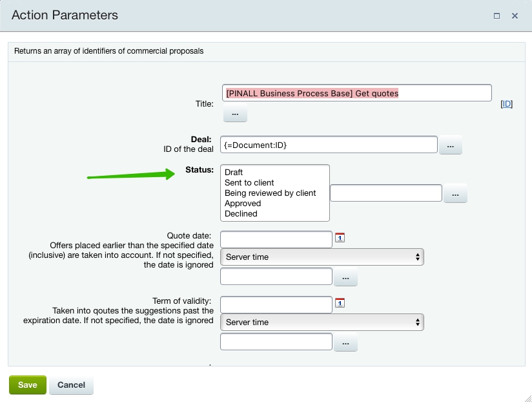Focus the Deal ID input field
Image resolution: width=532 pixels, height=402 pixels.
329,145
